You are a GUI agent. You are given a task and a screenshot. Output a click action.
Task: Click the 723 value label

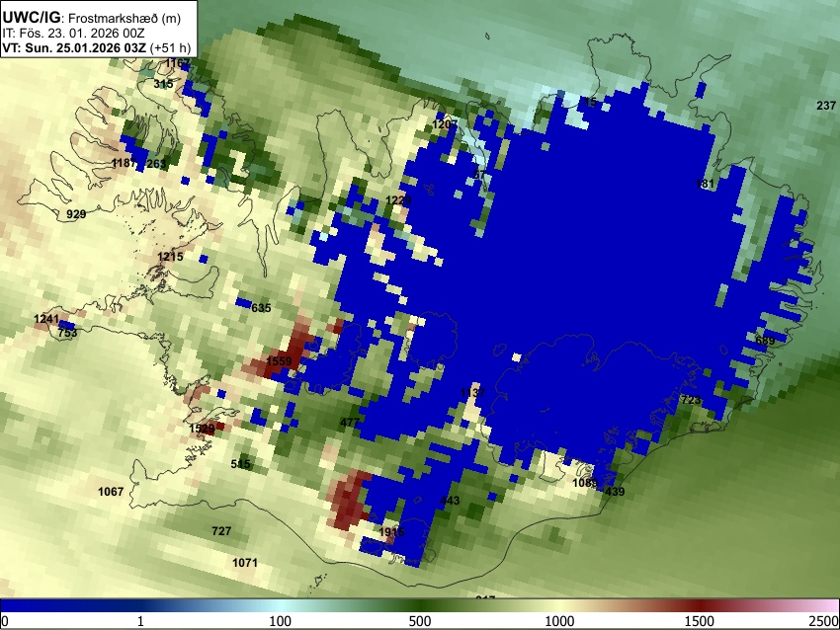click(691, 400)
